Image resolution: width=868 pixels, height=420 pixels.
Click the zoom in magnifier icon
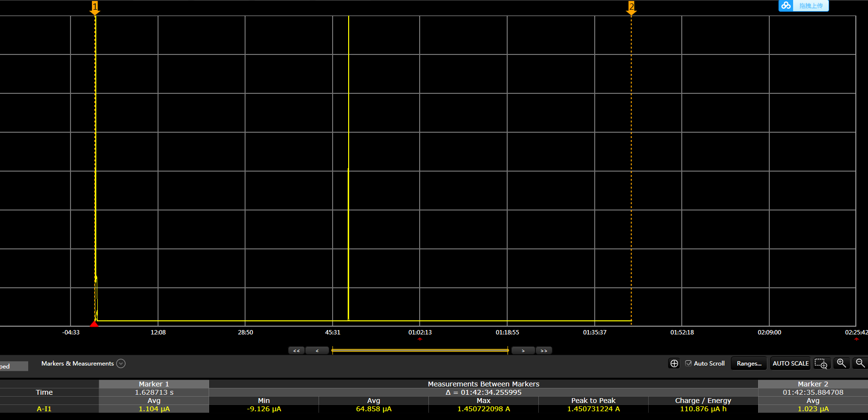[841, 363]
